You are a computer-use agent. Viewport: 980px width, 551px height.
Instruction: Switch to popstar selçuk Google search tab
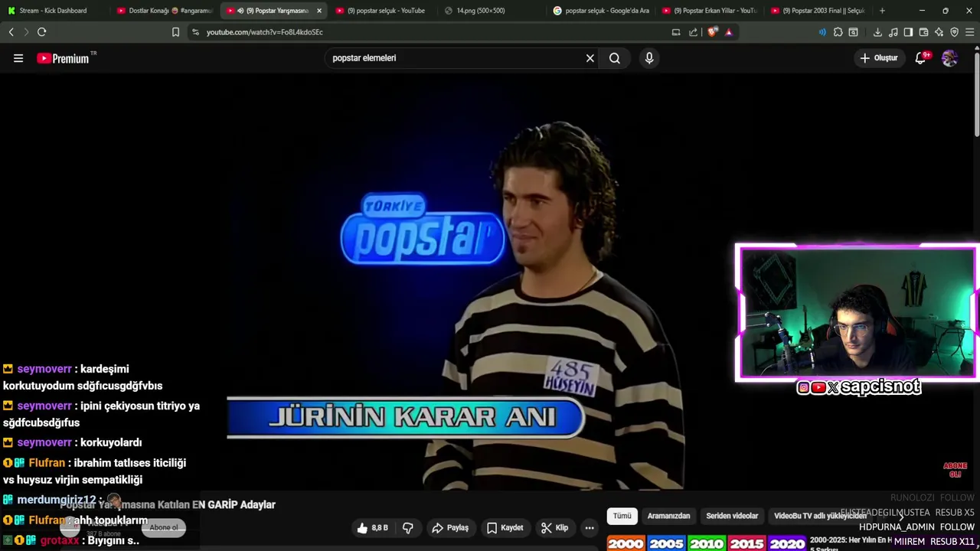(601, 11)
